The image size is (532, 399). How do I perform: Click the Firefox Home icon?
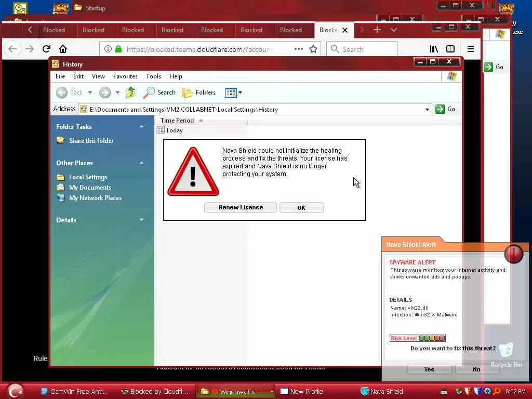tap(63, 49)
